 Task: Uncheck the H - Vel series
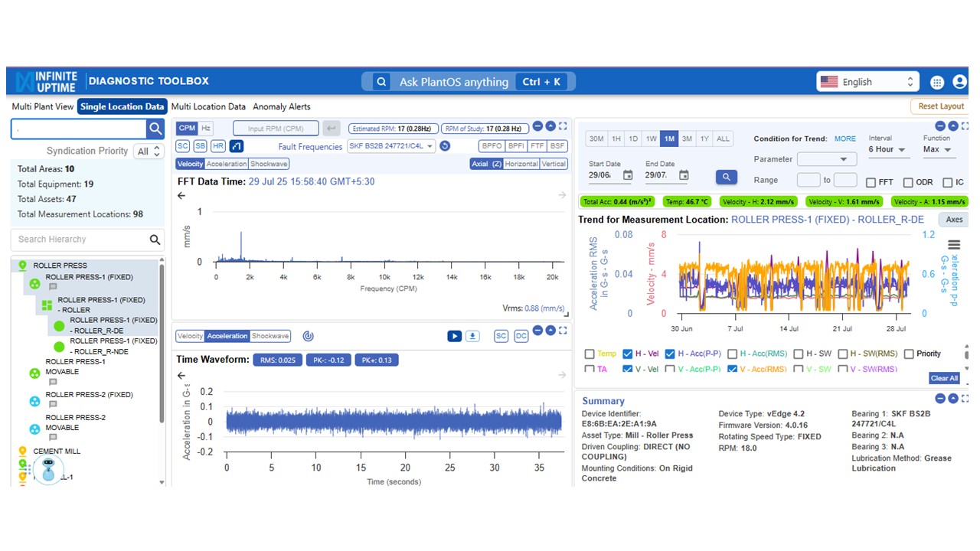[x=628, y=354]
